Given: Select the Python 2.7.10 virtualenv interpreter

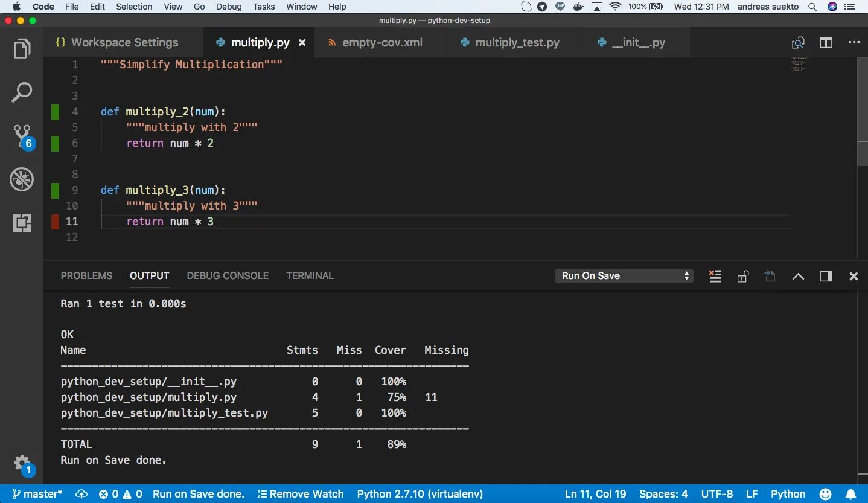Looking at the screenshot, I should tap(420, 494).
